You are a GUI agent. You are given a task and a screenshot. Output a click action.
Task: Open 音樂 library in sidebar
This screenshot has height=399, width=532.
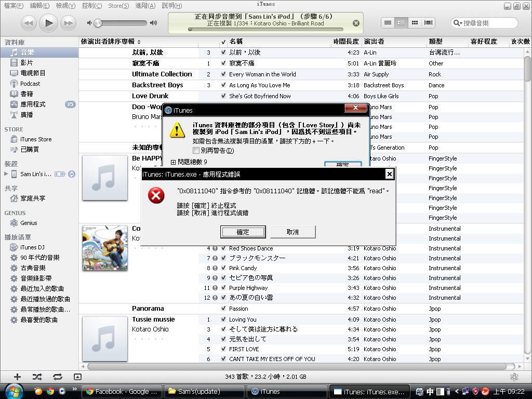click(x=39, y=52)
